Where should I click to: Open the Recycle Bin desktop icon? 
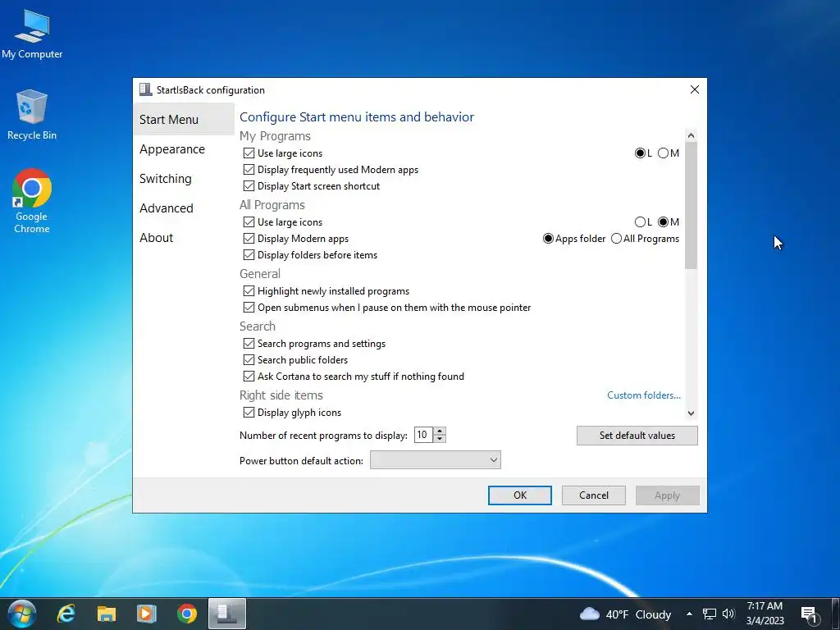(32, 115)
